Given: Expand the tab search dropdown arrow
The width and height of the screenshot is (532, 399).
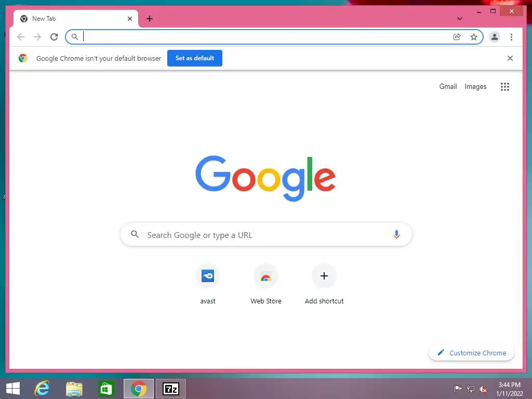Looking at the screenshot, I should pyautogui.click(x=459, y=19).
